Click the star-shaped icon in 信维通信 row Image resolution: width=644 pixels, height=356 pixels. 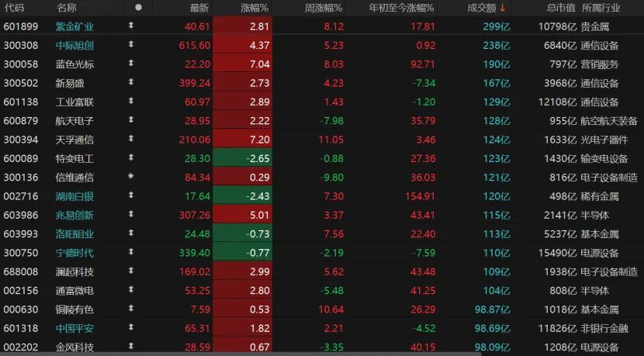tap(131, 176)
